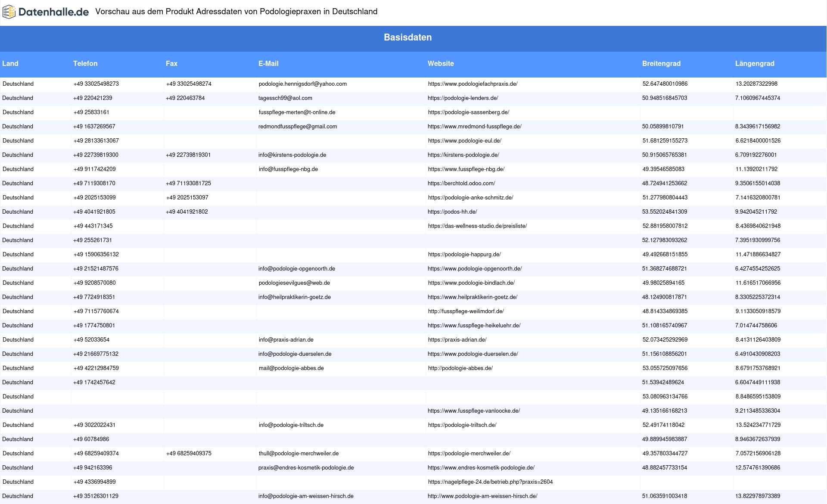Image resolution: width=827 pixels, height=504 pixels.
Task: Open website https://praxis-adrian.de/
Action: point(457,340)
